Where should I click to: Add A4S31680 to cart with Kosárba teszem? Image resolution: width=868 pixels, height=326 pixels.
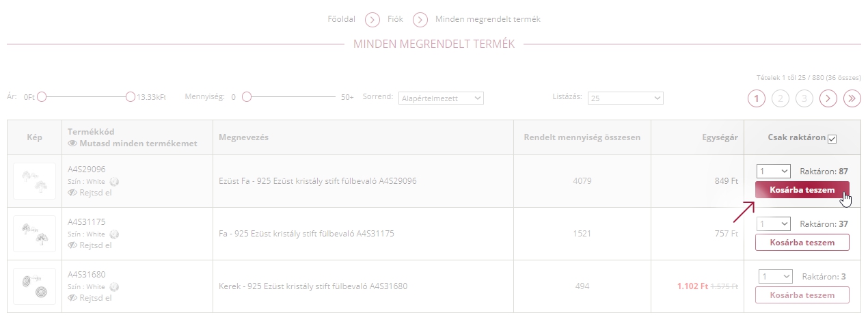tap(802, 295)
